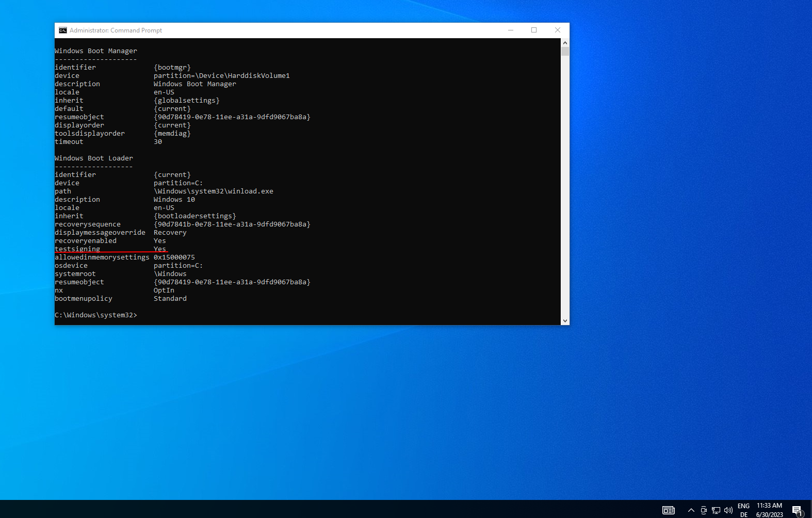Open the network status tray icon
This screenshot has height=518, width=812.
pos(716,510)
